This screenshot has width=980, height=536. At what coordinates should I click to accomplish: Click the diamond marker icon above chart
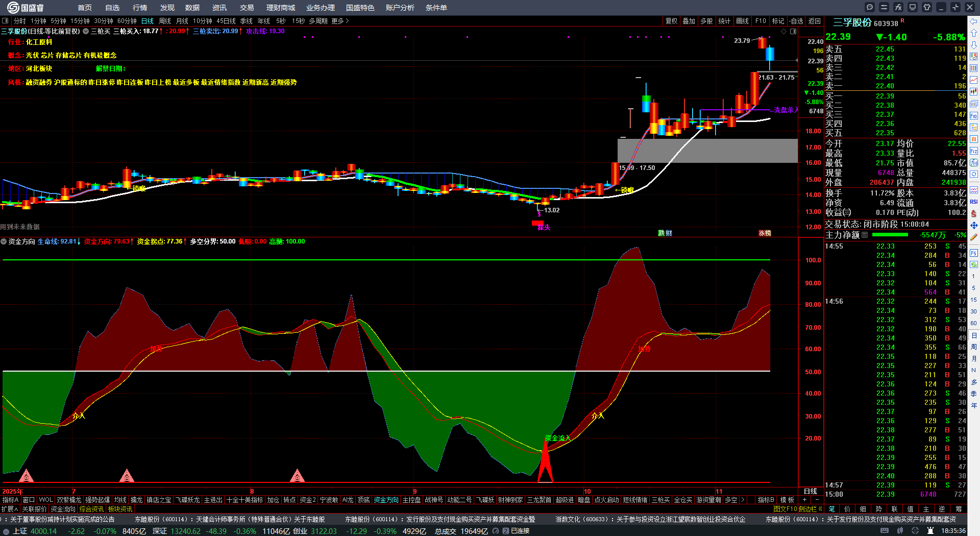784,31
